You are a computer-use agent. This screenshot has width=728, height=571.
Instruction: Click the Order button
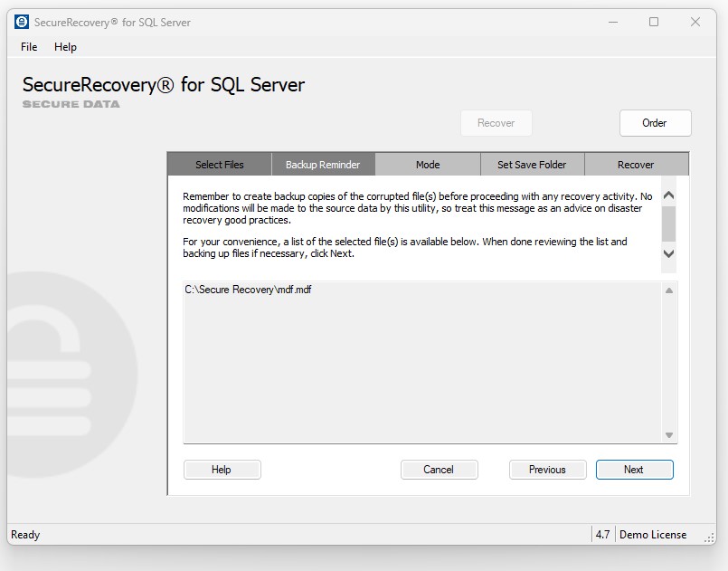point(655,123)
